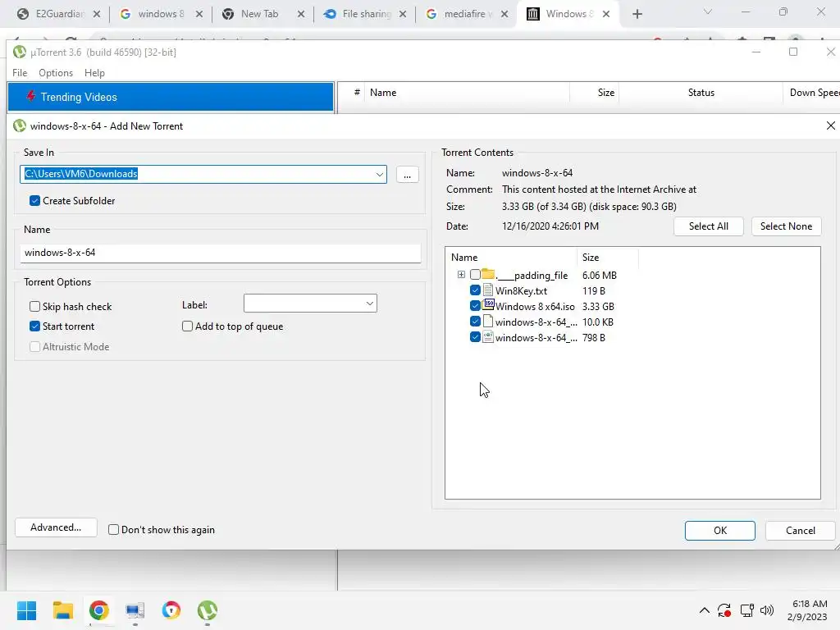
Task: Click the Select All button
Action: [708, 226]
